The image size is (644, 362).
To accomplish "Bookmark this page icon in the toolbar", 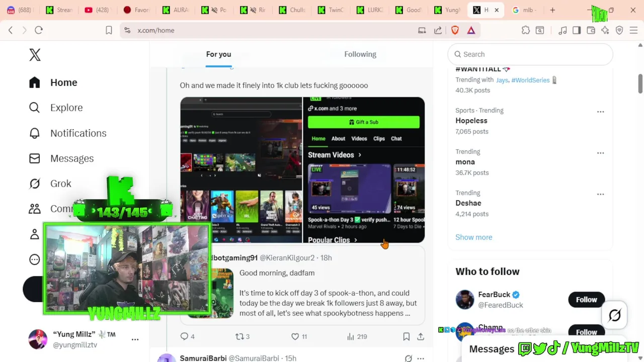I will pyautogui.click(x=109, y=30).
